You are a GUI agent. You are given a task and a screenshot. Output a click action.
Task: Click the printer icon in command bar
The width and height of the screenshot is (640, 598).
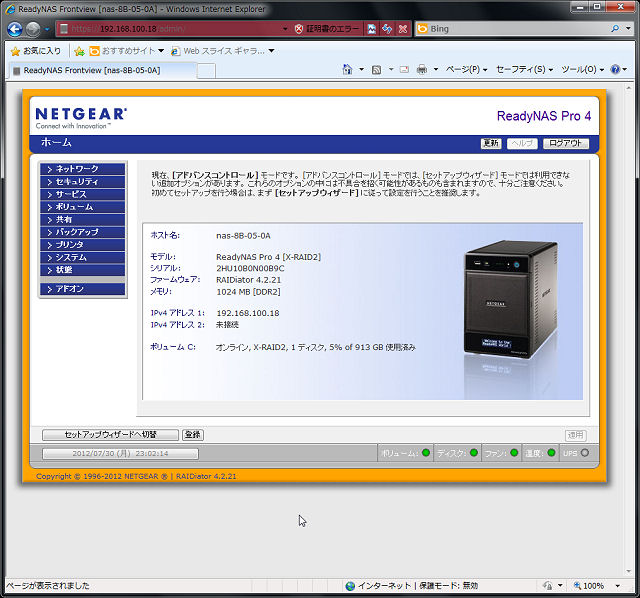point(422,70)
